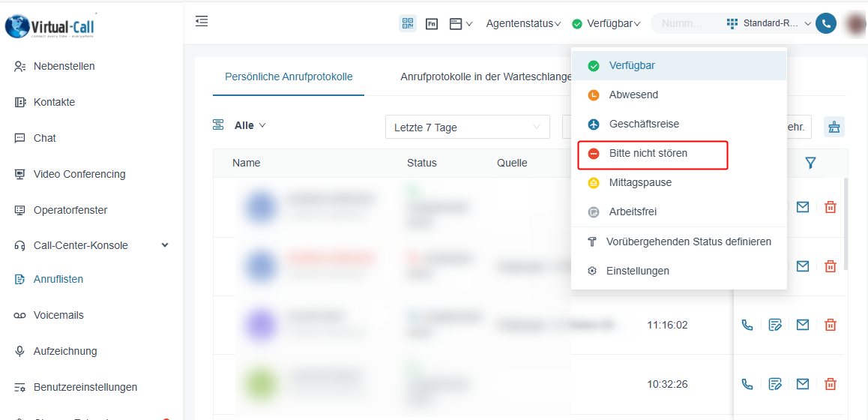Open the QR code icon in top bar
Viewport: 868px width, 420px height.
(408, 23)
